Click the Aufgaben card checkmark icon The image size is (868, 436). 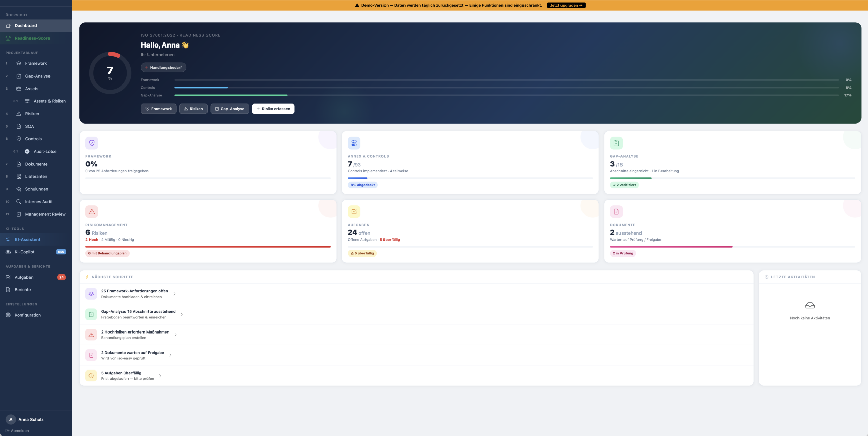pos(354,211)
